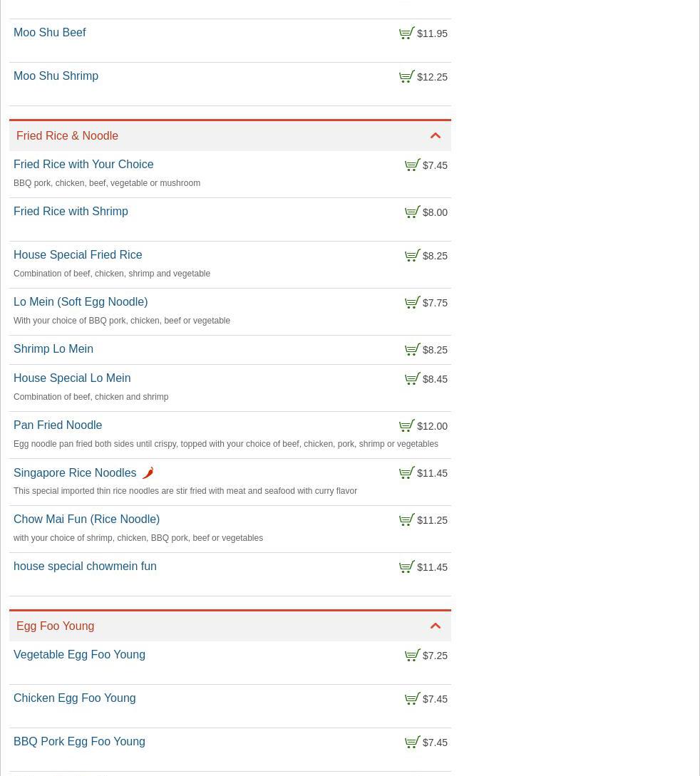Click the $8.45 price for House Special Lo Mein
700x776 pixels.
435,379
